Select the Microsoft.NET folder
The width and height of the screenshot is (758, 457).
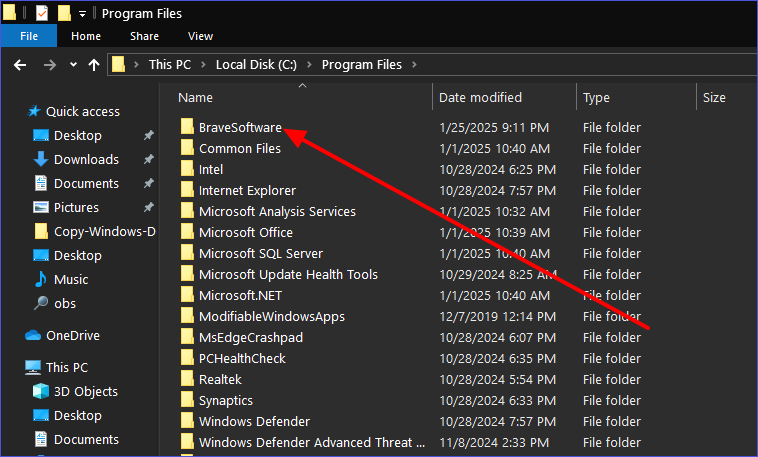[240, 295]
